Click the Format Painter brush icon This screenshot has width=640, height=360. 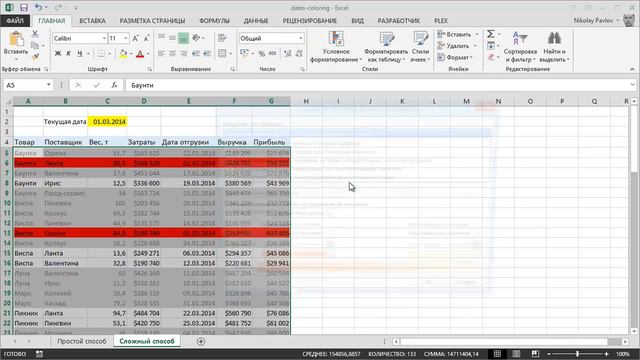[x=35, y=56]
